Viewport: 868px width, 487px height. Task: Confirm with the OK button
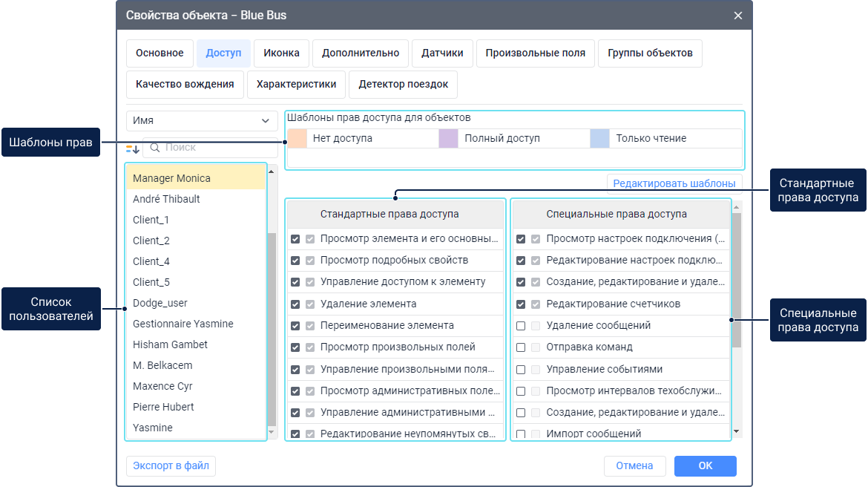click(705, 465)
